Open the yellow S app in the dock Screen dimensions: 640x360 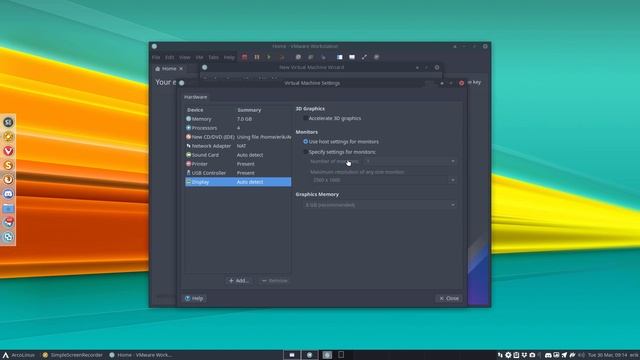(8, 165)
